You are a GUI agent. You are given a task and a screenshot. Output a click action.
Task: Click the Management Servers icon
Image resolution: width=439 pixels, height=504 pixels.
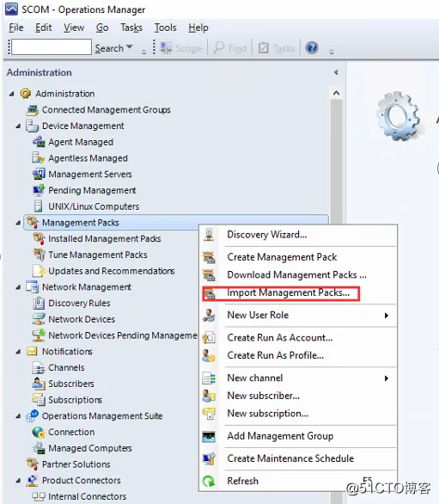39,174
